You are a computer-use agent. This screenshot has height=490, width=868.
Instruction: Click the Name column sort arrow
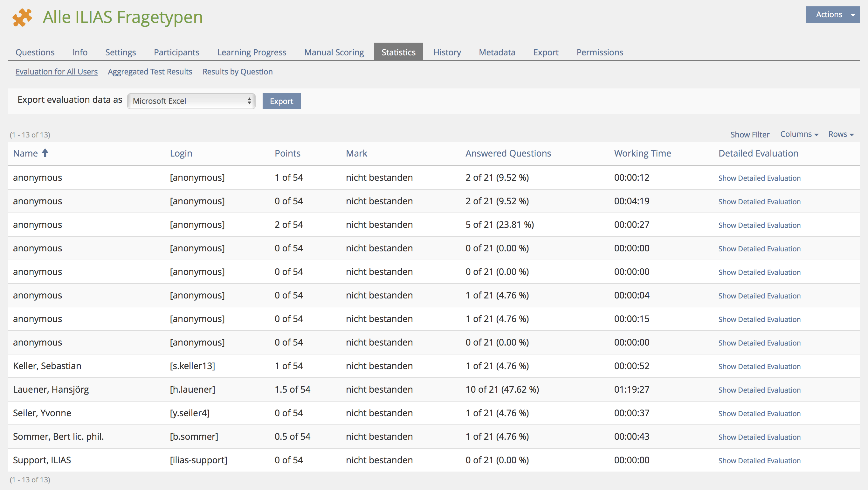(45, 153)
